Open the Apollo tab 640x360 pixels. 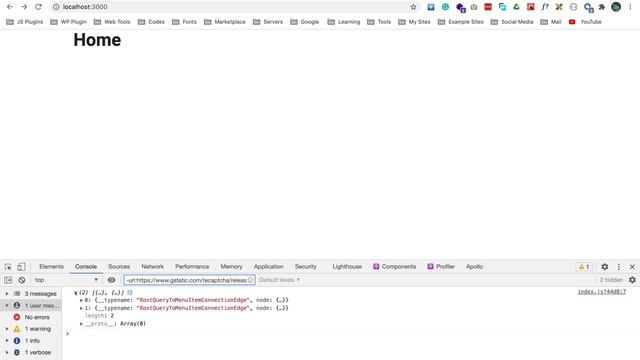[474, 267]
